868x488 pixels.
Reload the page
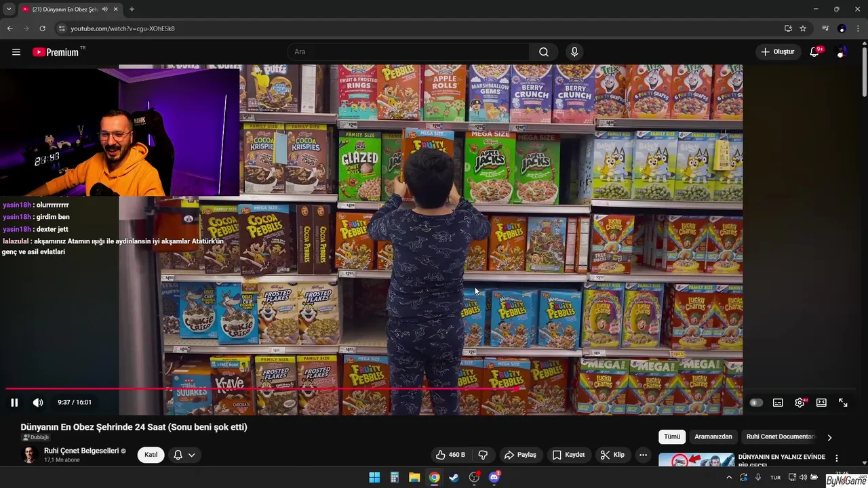click(42, 28)
